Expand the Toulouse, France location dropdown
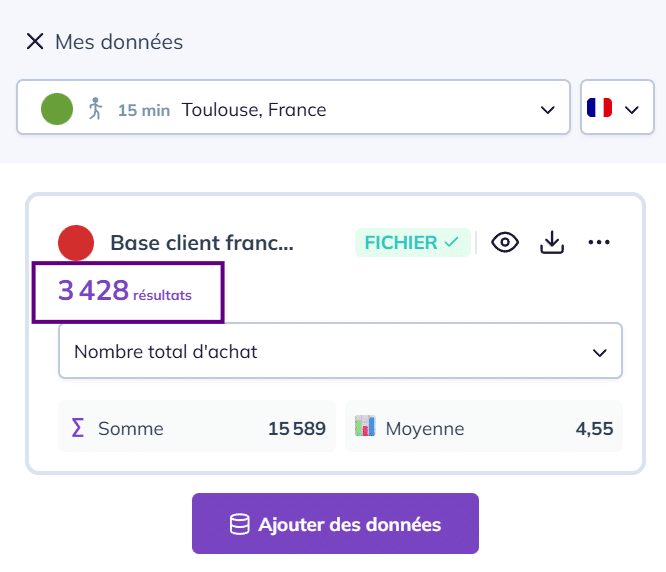 click(x=547, y=109)
